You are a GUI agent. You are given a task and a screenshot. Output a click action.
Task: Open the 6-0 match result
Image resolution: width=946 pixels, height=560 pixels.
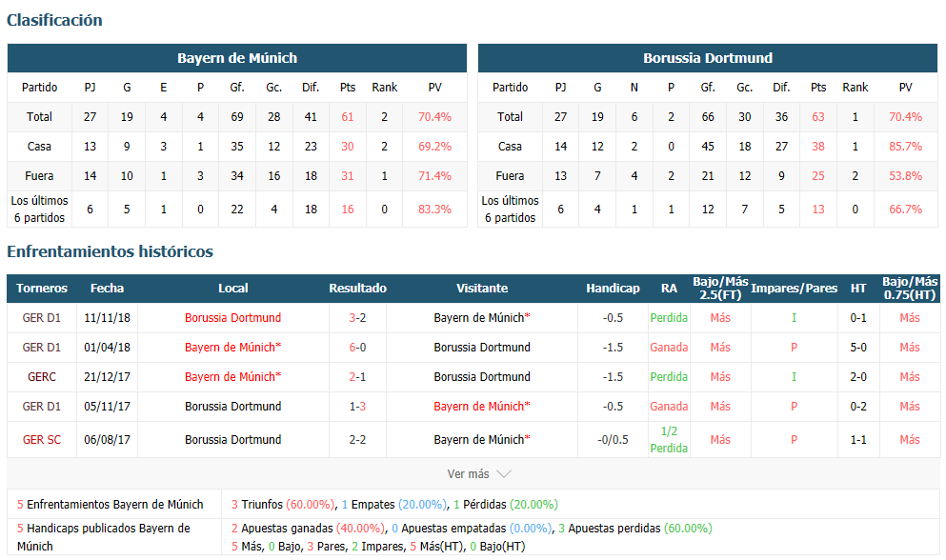click(357, 348)
